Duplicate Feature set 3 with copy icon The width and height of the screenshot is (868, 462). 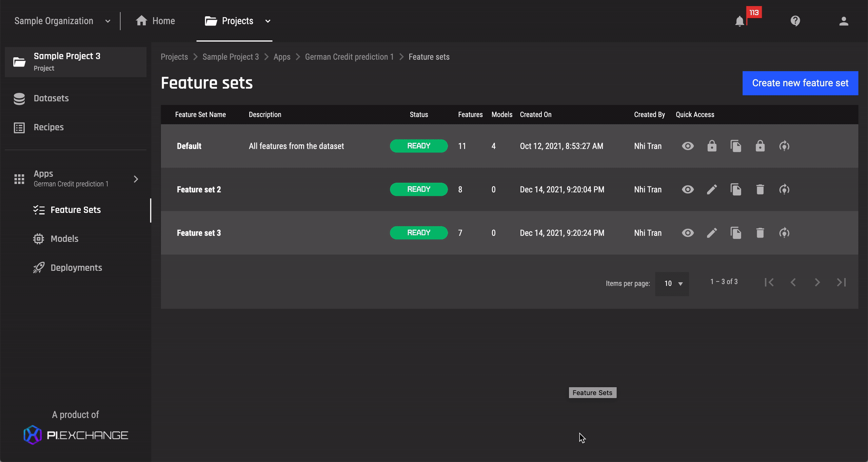pyautogui.click(x=736, y=233)
